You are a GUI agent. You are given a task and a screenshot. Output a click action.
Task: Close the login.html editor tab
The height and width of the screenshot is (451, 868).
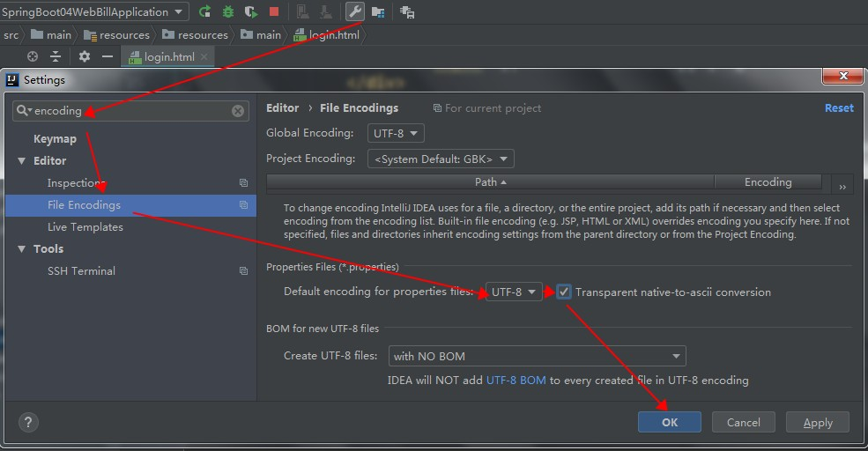click(x=204, y=56)
